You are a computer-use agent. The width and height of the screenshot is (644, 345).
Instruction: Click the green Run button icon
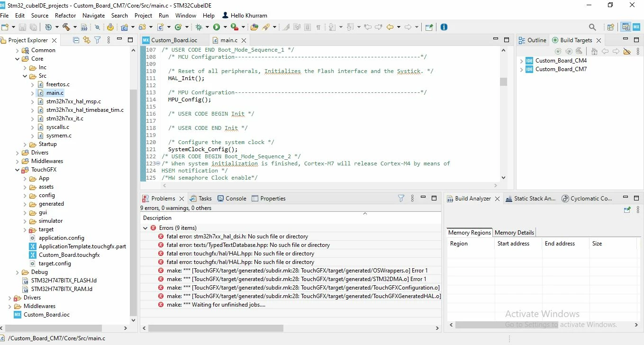click(x=216, y=27)
